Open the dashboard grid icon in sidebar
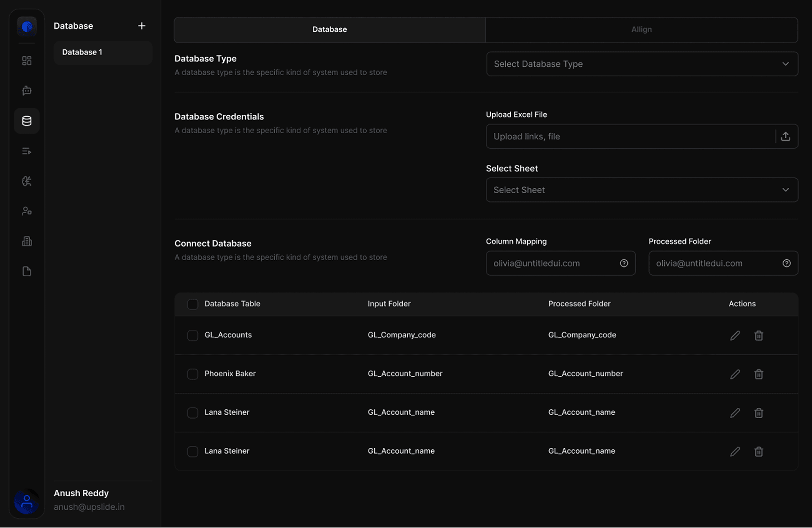This screenshot has width=812, height=528. click(x=27, y=61)
